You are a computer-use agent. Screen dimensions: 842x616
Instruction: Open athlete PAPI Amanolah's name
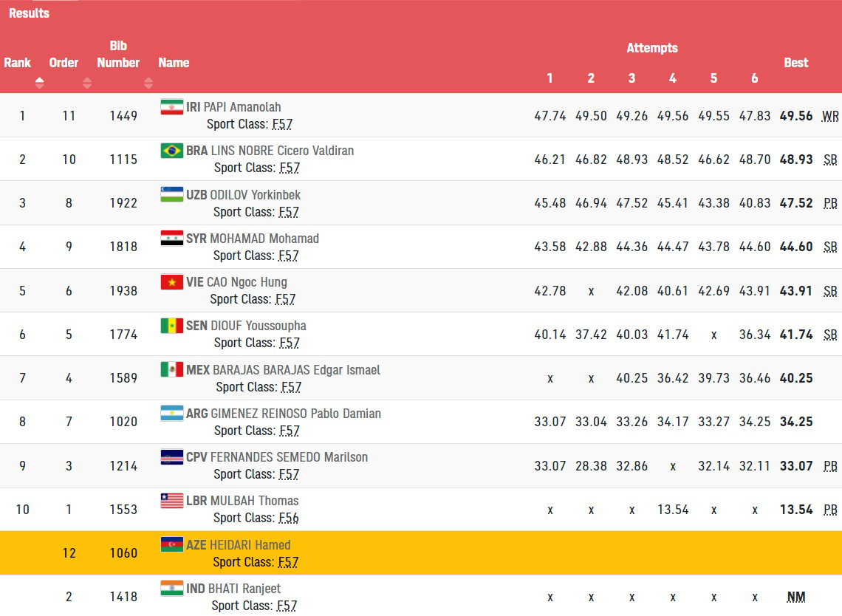(x=242, y=107)
